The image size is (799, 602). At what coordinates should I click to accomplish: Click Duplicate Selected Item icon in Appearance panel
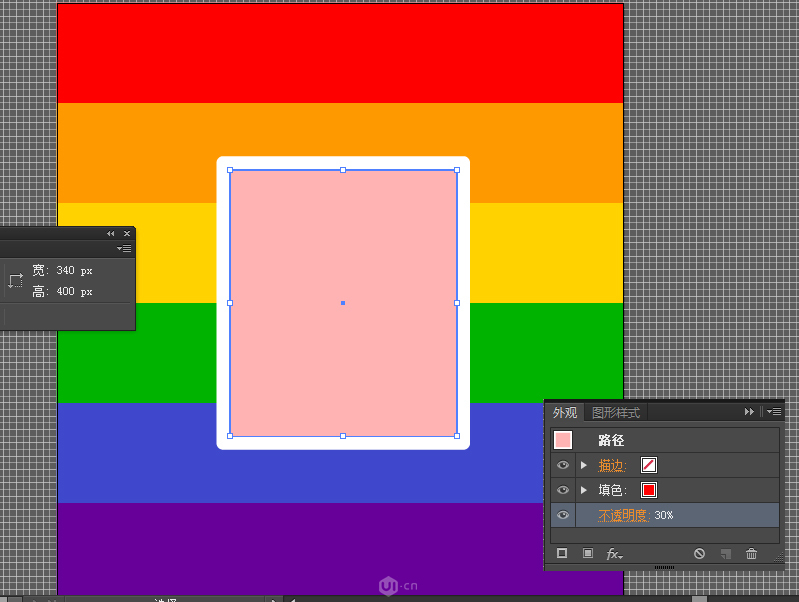(726, 553)
